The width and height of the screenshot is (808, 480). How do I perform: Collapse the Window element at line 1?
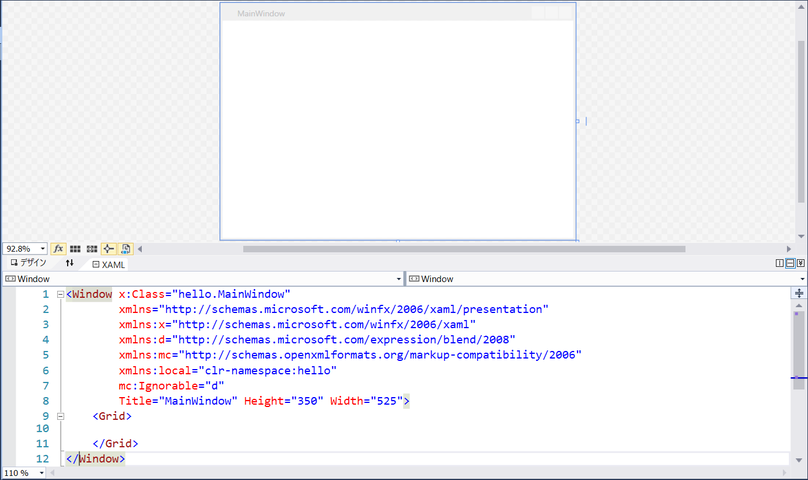[x=60, y=294]
